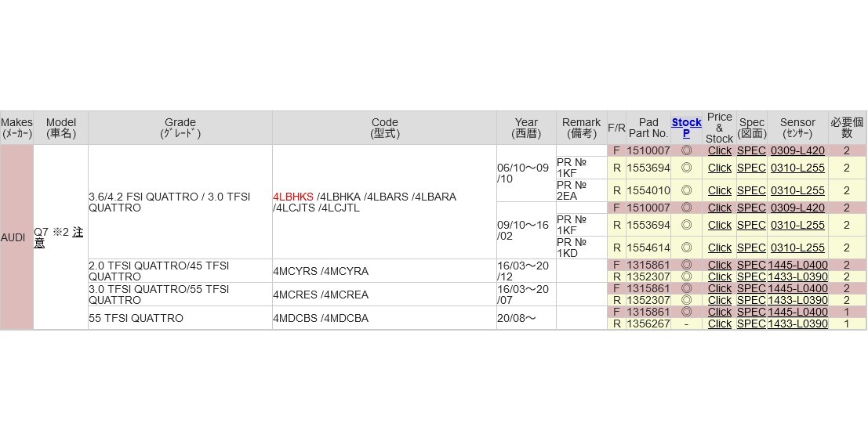This screenshot has height=441, width=868.
Task: Select the stock circle icon for pad 1554010
Action: pyautogui.click(x=686, y=190)
